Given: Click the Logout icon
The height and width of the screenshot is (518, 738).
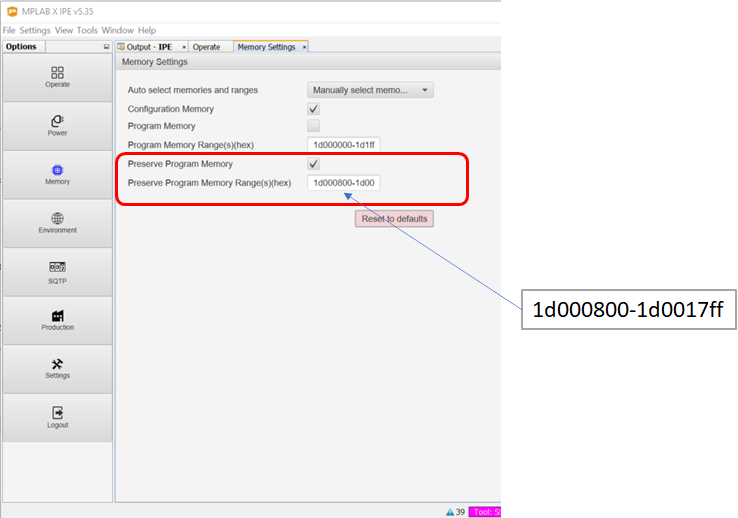Looking at the screenshot, I should coord(57,413).
